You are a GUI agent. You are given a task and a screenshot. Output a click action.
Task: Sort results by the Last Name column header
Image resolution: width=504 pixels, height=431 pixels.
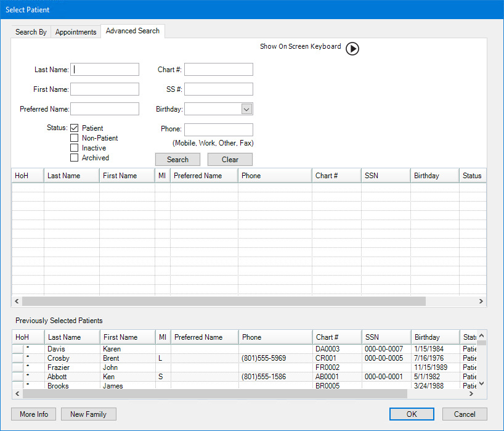(x=71, y=175)
